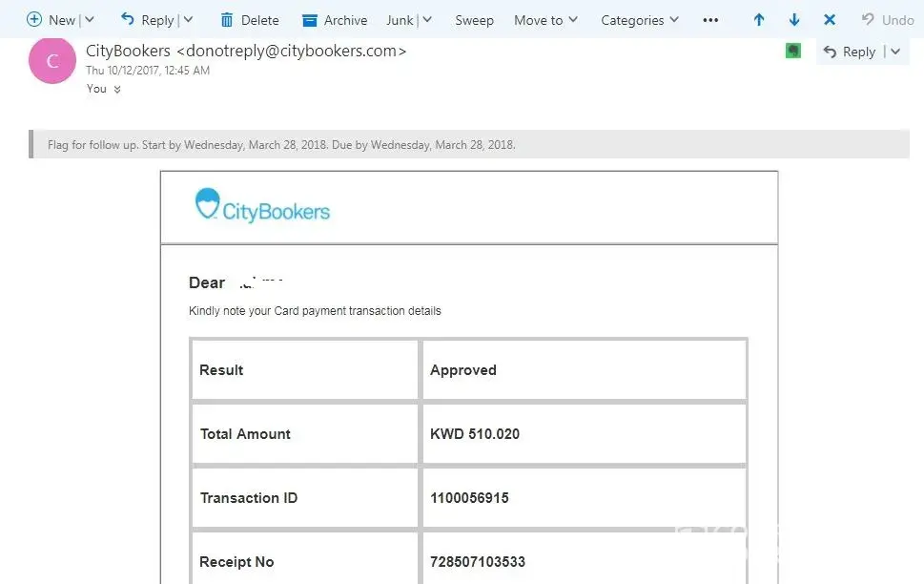Click the Reply button in message header
The width and height of the screenshot is (924, 584).
point(849,52)
